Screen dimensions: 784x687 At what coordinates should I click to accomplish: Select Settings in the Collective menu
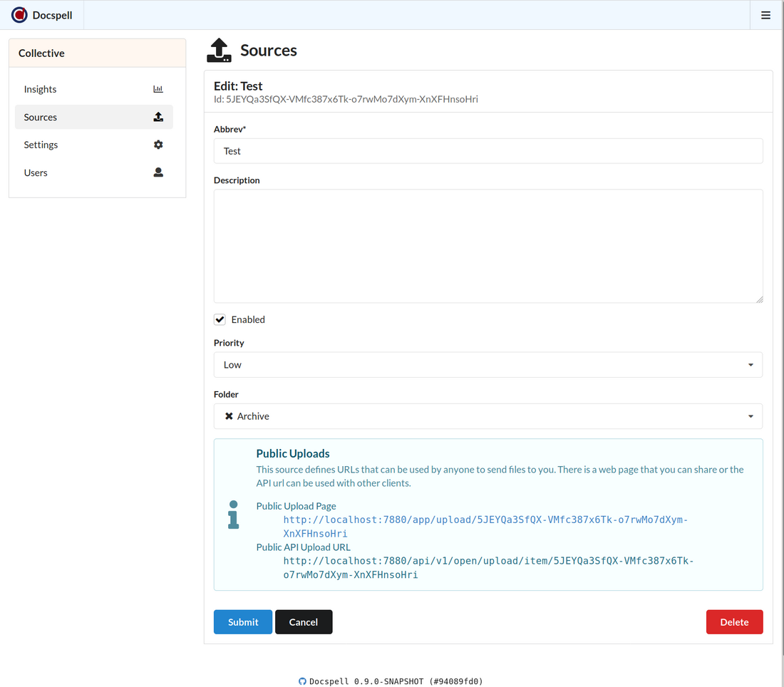point(41,145)
